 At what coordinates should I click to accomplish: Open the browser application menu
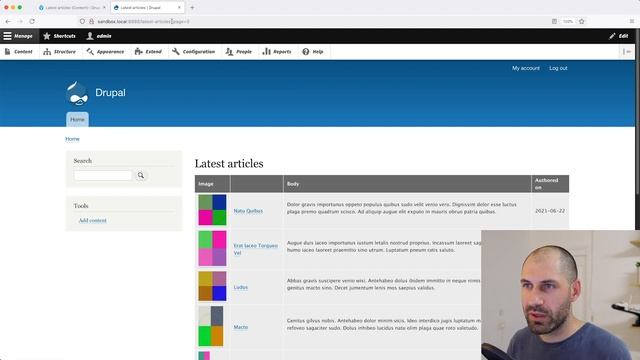(632, 21)
